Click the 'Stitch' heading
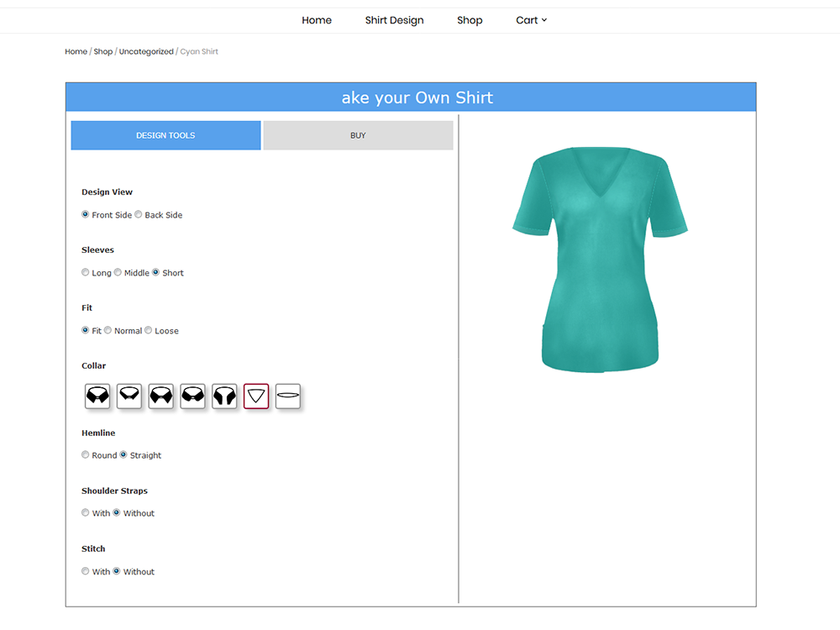This screenshot has height=630, width=840. click(93, 549)
